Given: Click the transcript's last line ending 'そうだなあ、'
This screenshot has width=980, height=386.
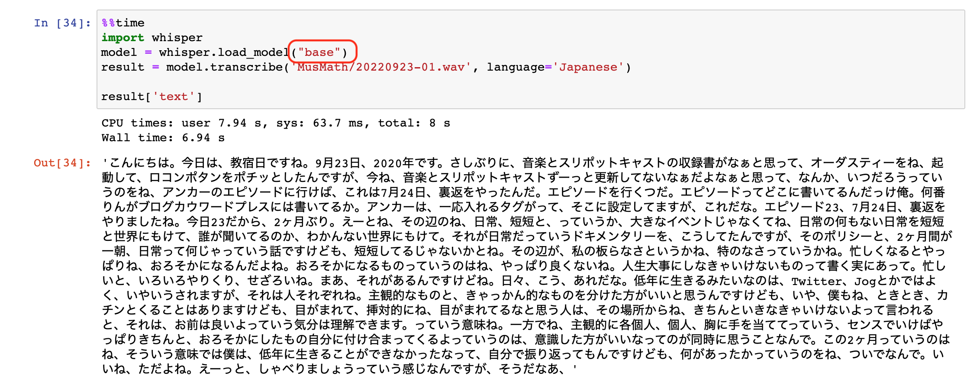Looking at the screenshot, I should 340,369.
